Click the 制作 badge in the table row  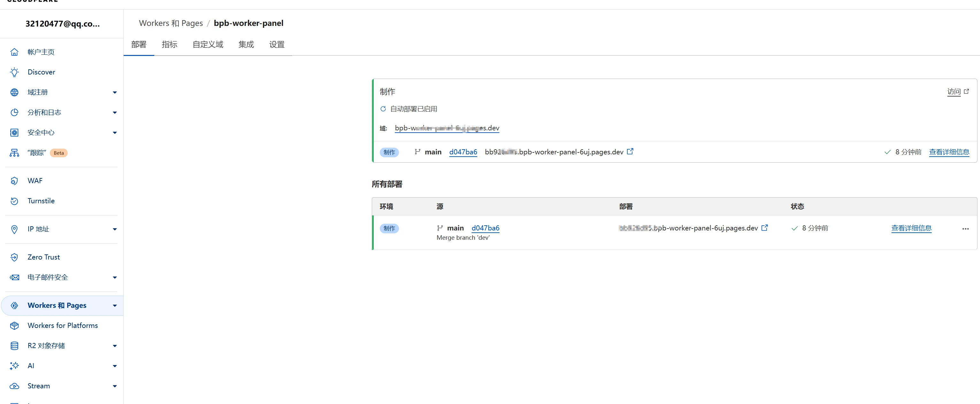point(389,229)
